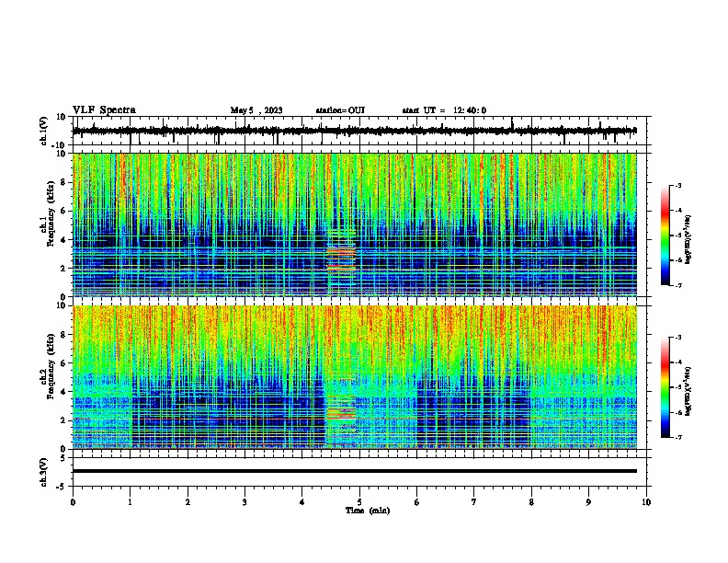
Task: Click the "station=OUI" header label
Action: click(340, 110)
